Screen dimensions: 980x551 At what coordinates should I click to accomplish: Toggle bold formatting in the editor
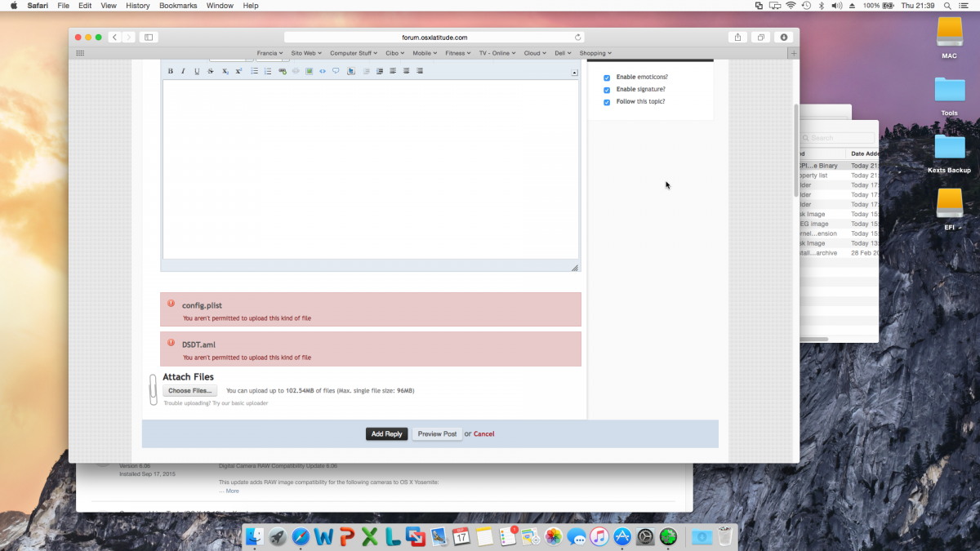(171, 71)
